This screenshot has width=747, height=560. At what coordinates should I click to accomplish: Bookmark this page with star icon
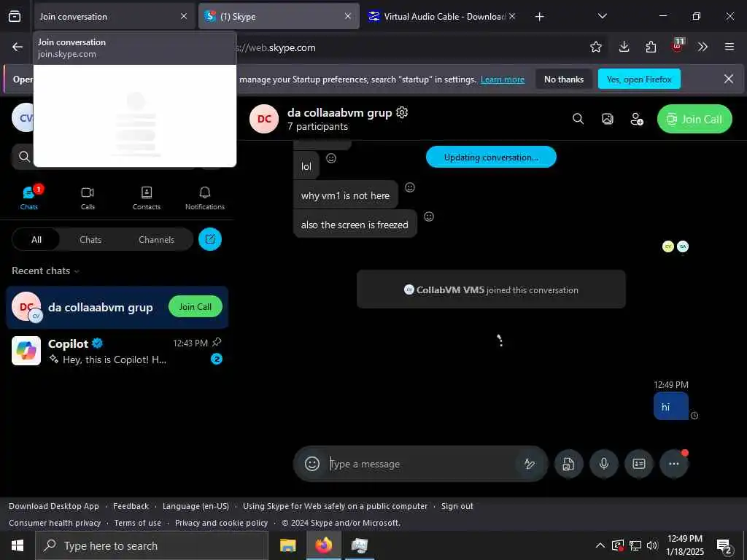(595, 47)
